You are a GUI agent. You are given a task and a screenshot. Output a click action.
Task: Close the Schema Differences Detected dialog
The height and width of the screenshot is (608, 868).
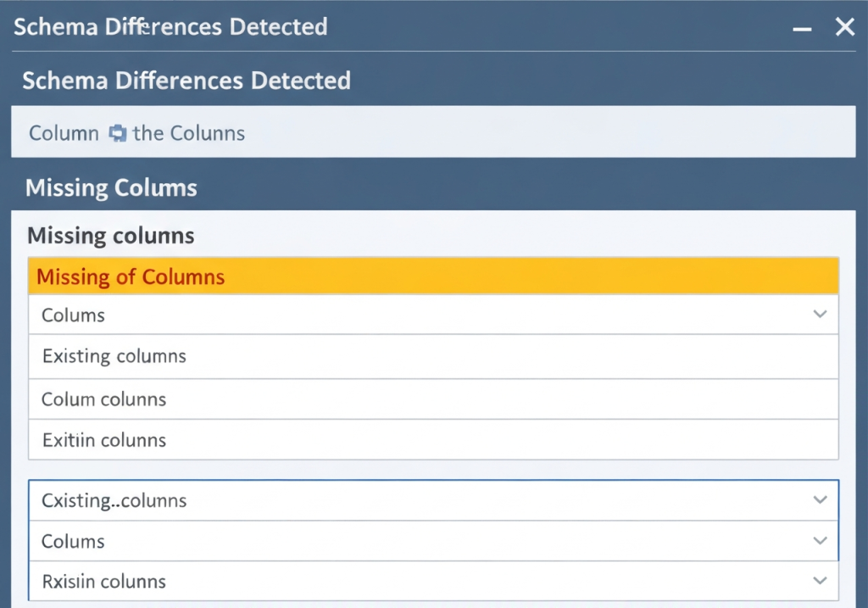pos(845,28)
